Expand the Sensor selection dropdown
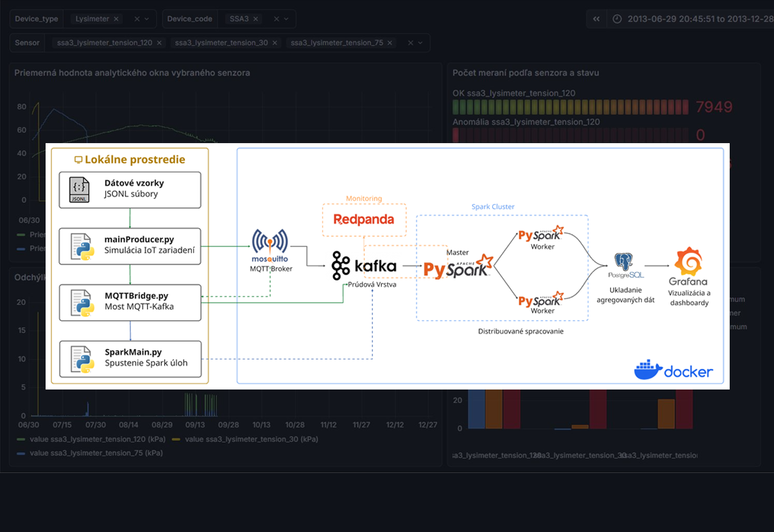 420,43
